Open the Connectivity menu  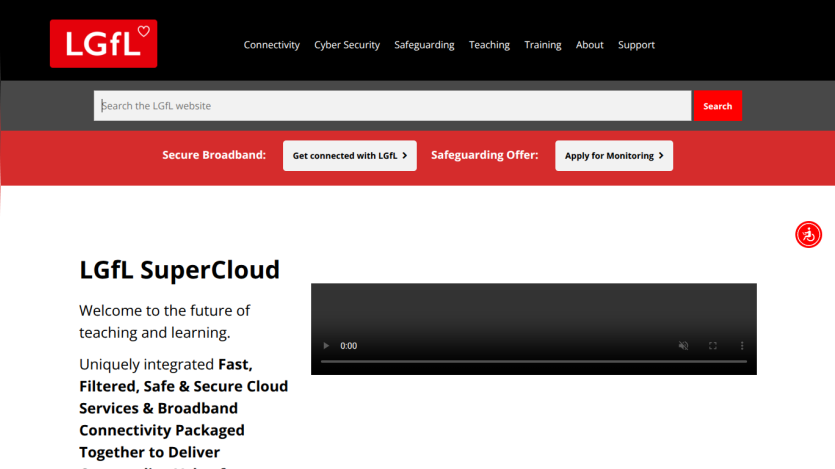tap(272, 45)
